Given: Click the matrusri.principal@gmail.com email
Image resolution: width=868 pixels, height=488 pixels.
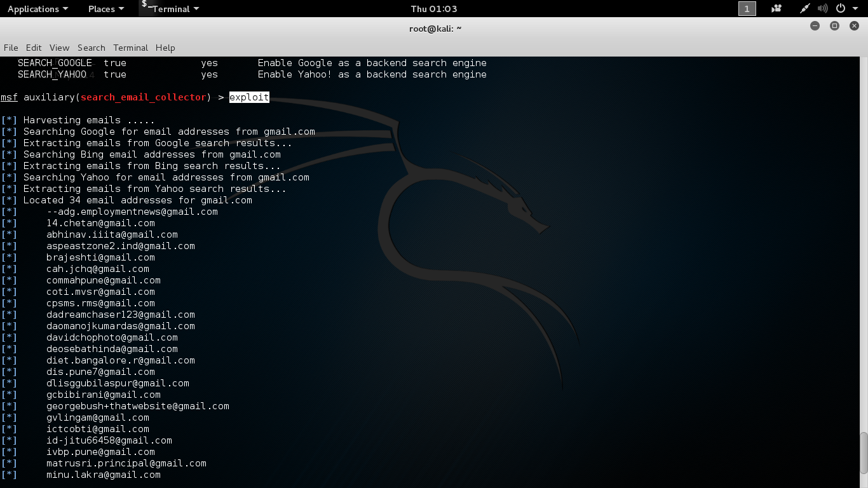Looking at the screenshot, I should 126,463.
